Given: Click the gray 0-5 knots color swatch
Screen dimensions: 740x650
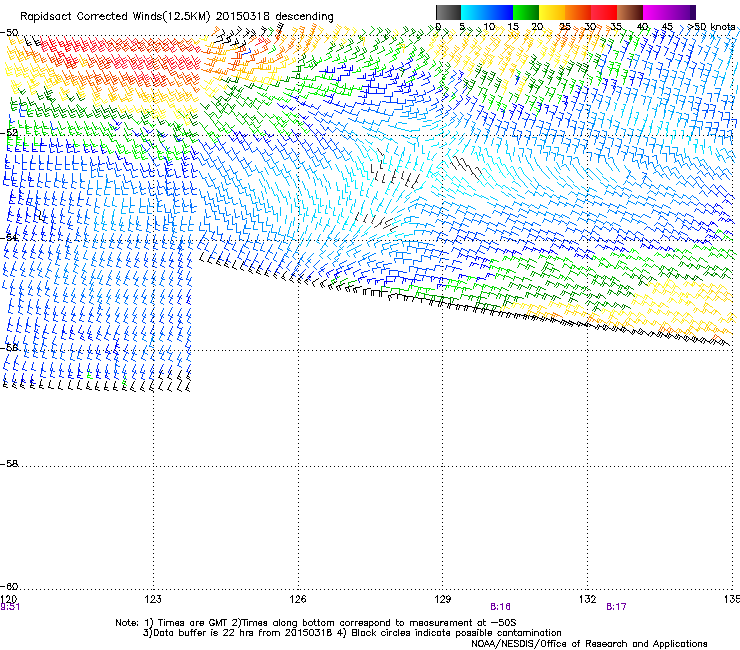Looking at the screenshot, I should 448,12.
